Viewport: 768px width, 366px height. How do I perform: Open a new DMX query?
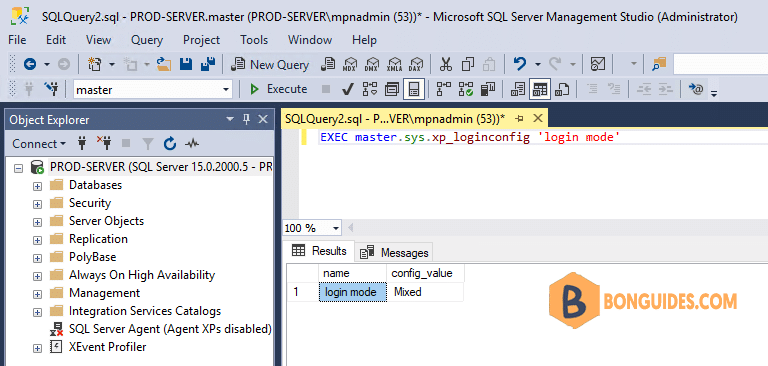(x=372, y=64)
